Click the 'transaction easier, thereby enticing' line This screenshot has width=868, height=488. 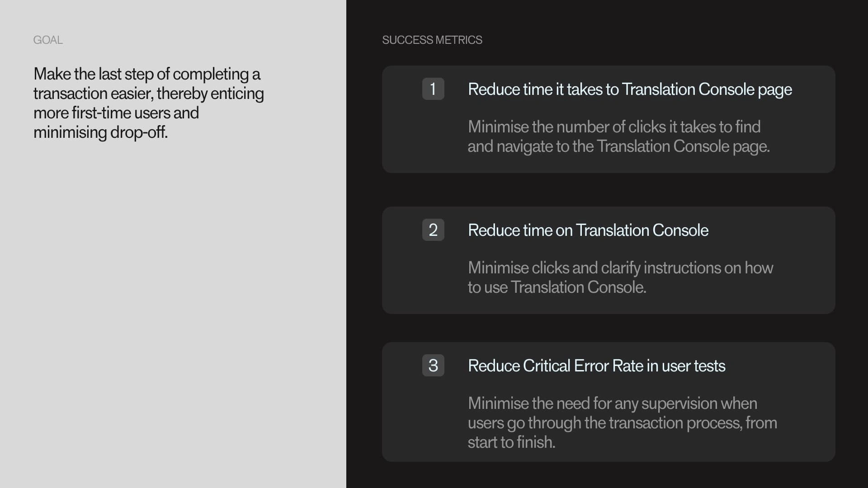[148, 94]
